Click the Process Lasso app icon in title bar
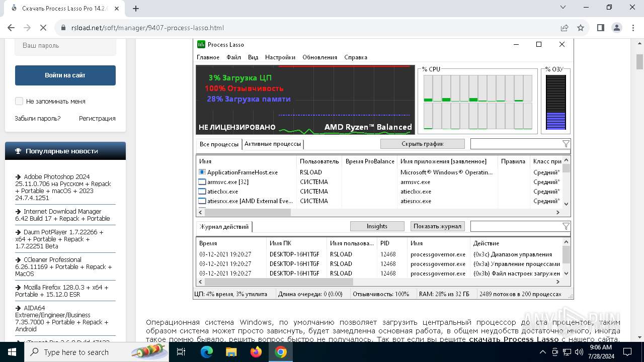The image size is (644, 362). [x=201, y=44]
